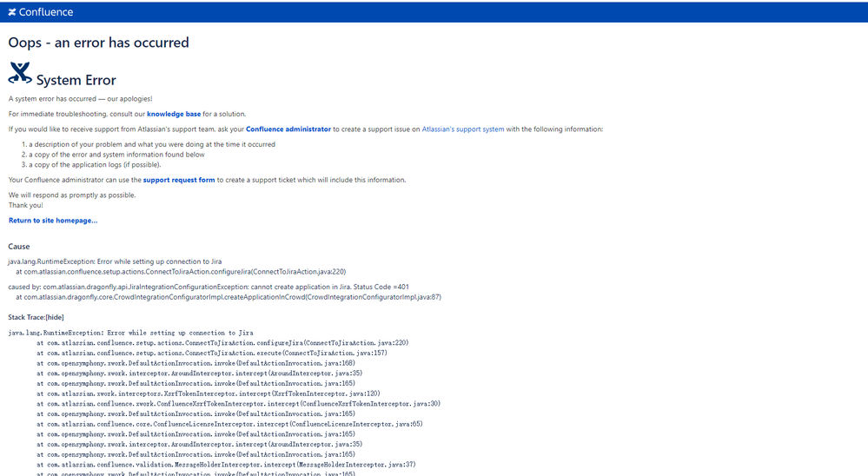Click the ConfluenceXsrfTokenInterceptor.java:30 stack line

click(239, 404)
